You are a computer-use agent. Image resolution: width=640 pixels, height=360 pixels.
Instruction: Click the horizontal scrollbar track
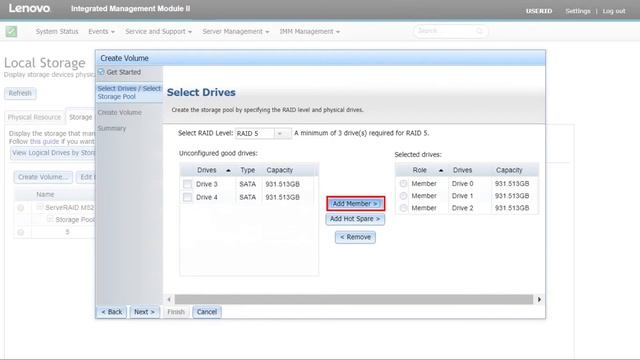coord(354,300)
